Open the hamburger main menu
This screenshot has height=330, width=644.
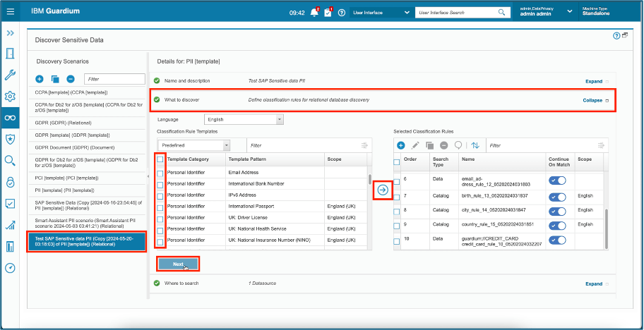click(x=11, y=12)
